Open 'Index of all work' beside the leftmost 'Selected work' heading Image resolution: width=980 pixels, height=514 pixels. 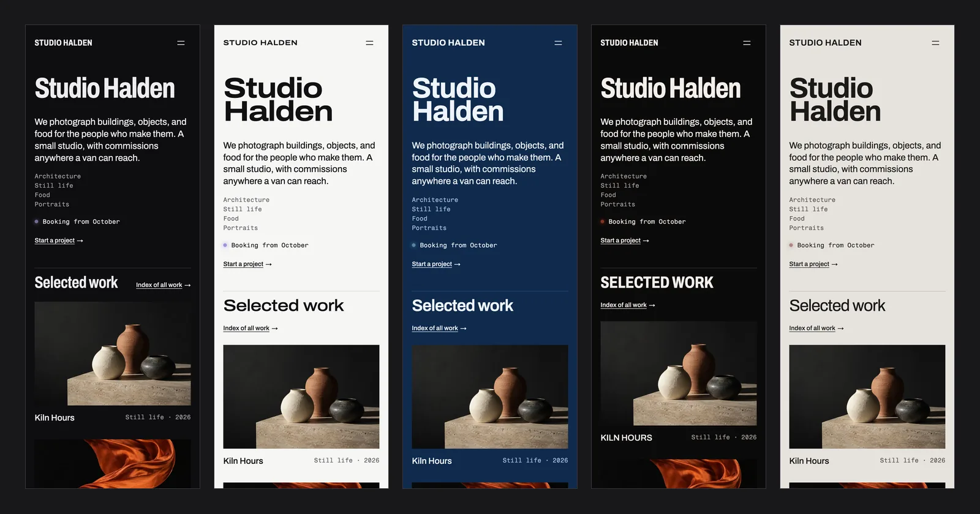pos(164,285)
